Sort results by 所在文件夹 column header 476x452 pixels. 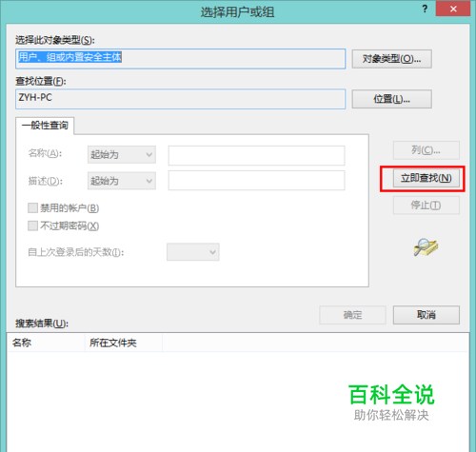point(124,343)
